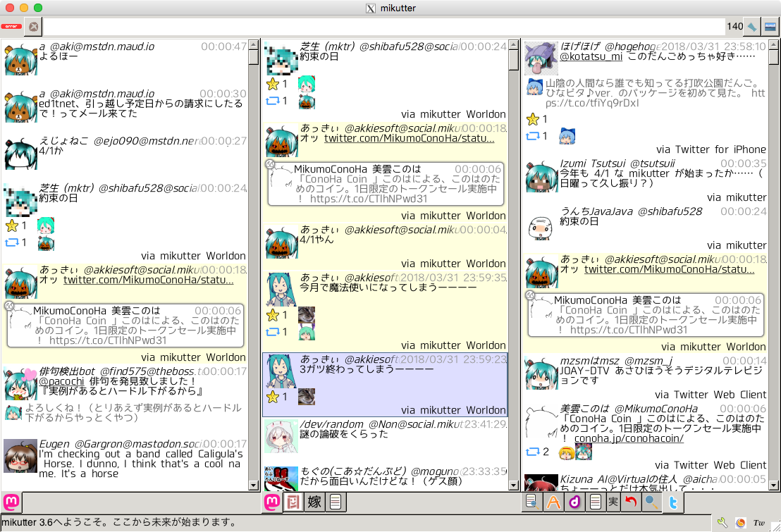Switch to the 嫁 tab
Image resolution: width=781 pixels, height=532 pixels.
(x=314, y=502)
